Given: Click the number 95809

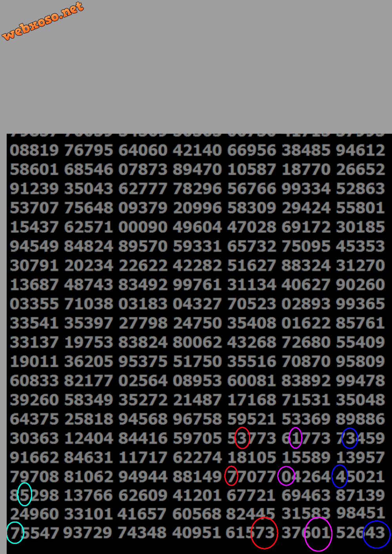Looking at the screenshot, I should click(360, 361).
